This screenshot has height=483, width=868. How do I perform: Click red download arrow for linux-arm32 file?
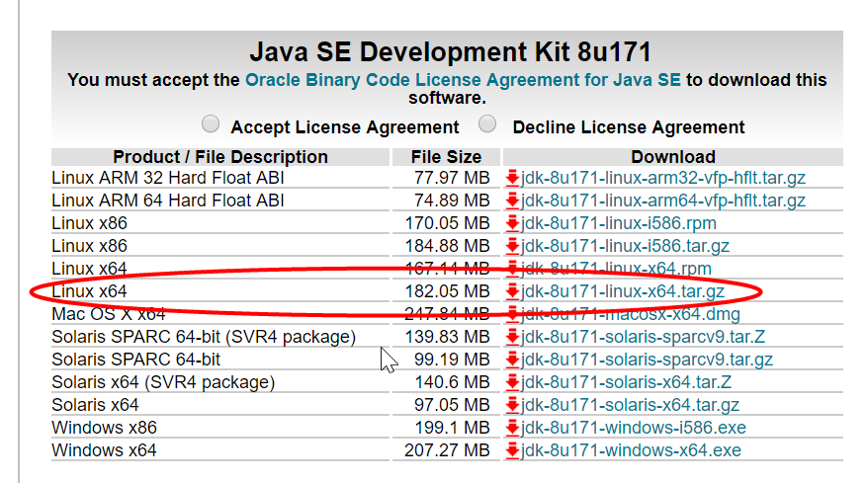pyautogui.click(x=512, y=178)
